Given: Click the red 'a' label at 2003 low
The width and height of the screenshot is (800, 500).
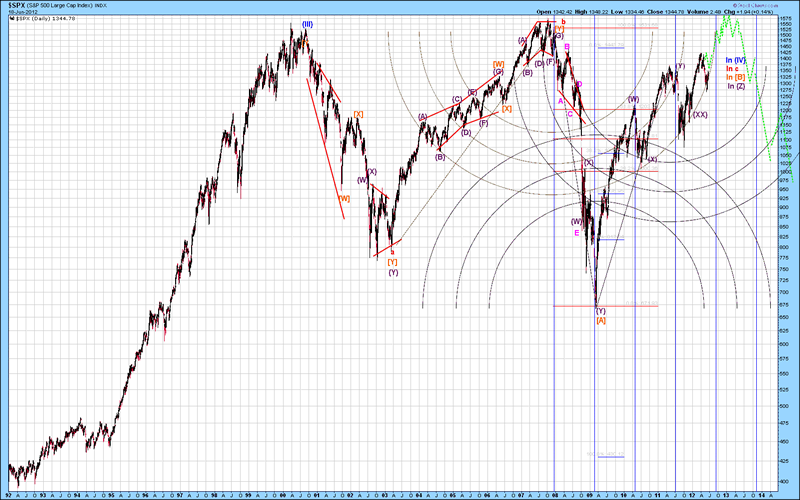Looking at the screenshot, I should click(x=392, y=252).
